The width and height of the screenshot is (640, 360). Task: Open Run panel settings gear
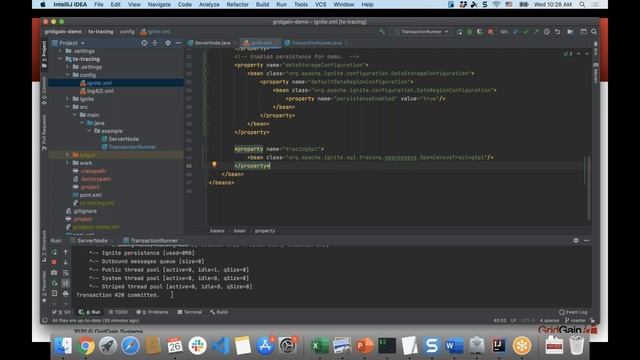pos(576,241)
